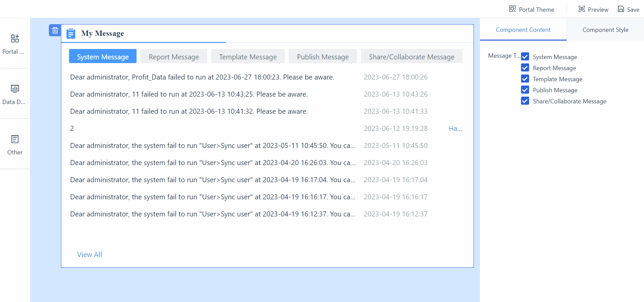Viewport: 644px width, 302px height.
Task: Open the Sync user message at 16:17:04
Action: 213,180
